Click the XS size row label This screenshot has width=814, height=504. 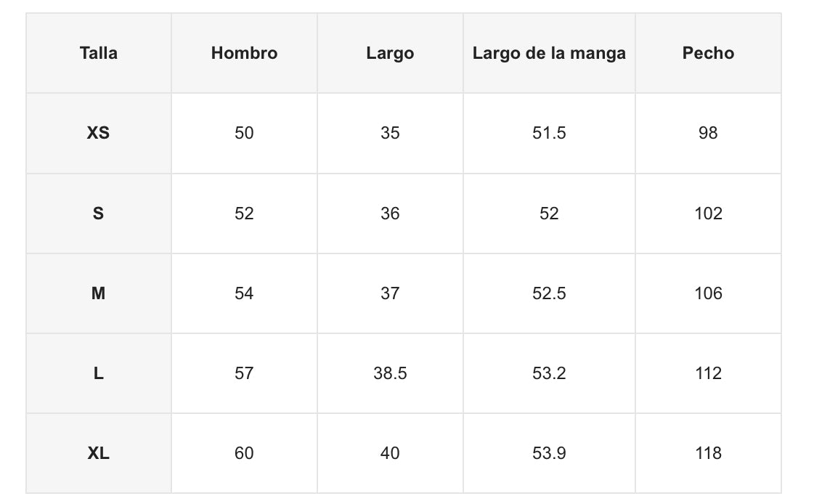click(99, 133)
